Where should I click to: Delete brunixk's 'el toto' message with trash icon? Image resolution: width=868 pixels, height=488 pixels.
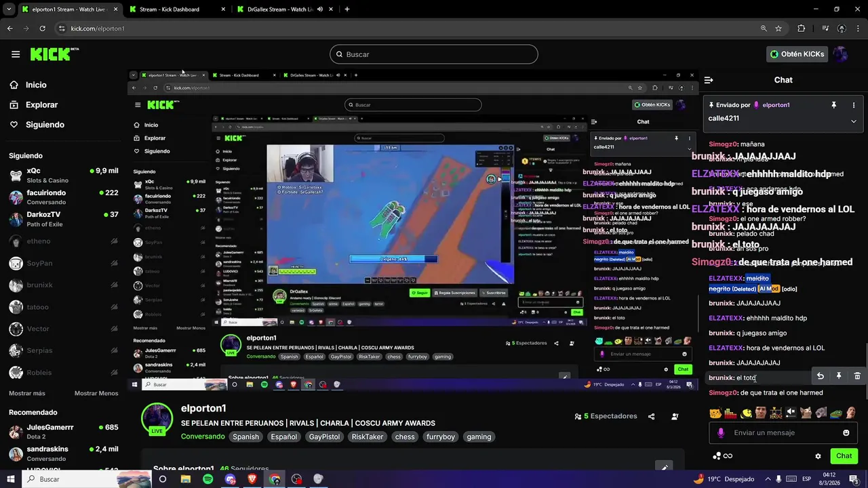[x=857, y=376]
